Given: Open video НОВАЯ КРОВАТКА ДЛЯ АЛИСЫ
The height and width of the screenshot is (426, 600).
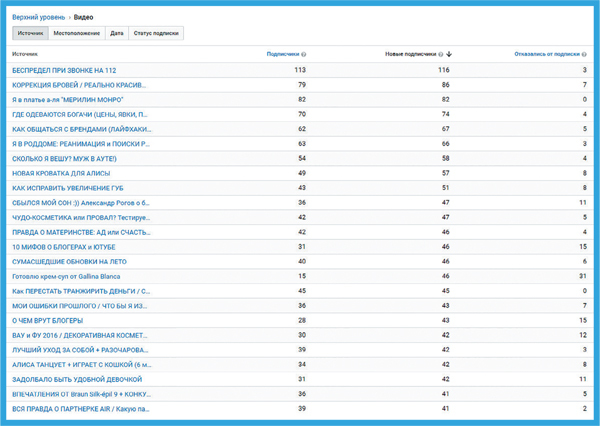Looking at the screenshot, I should [60, 173].
